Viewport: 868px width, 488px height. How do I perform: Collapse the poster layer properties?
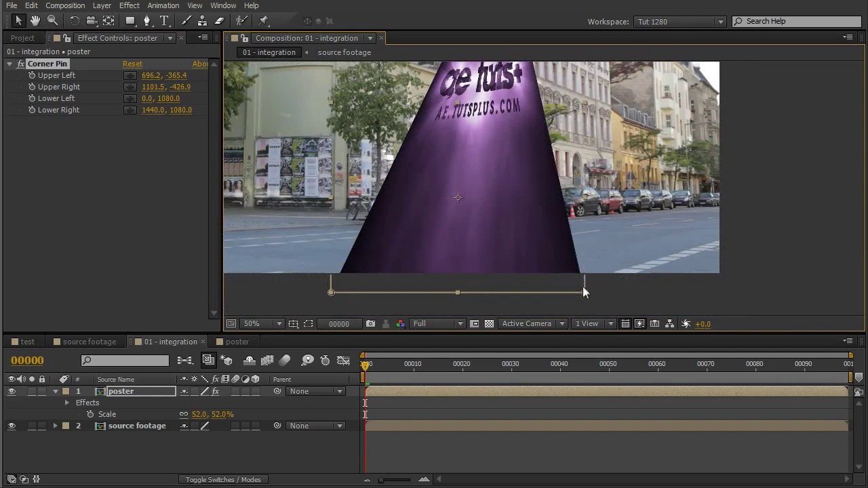(x=56, y=391)
